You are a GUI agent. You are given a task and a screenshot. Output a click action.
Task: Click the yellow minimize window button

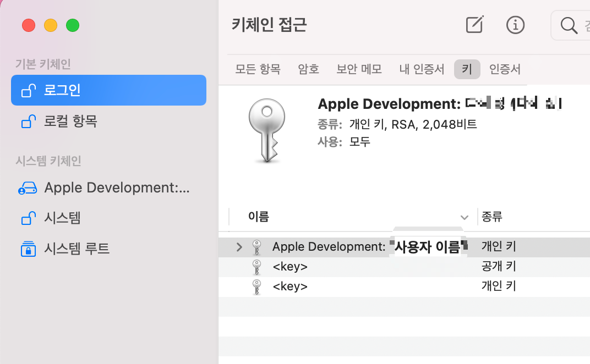point(51,26)
